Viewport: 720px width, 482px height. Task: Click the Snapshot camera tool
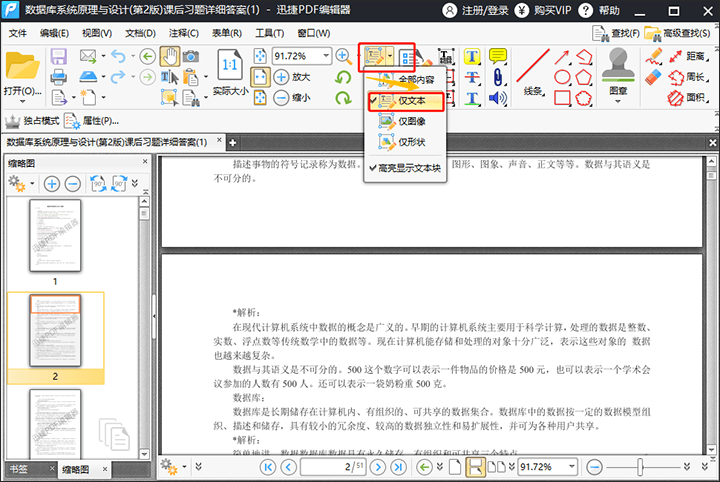point(191,55)
